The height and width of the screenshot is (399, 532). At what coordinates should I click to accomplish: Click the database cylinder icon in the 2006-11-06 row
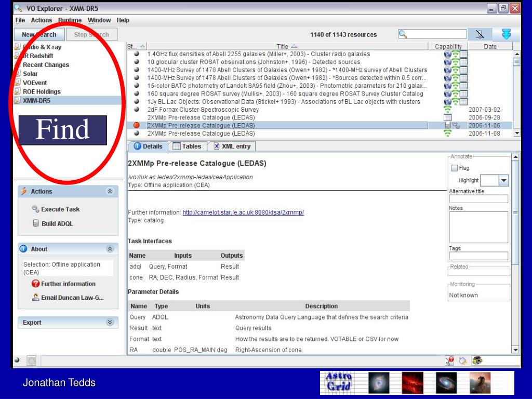pos(448,125)
